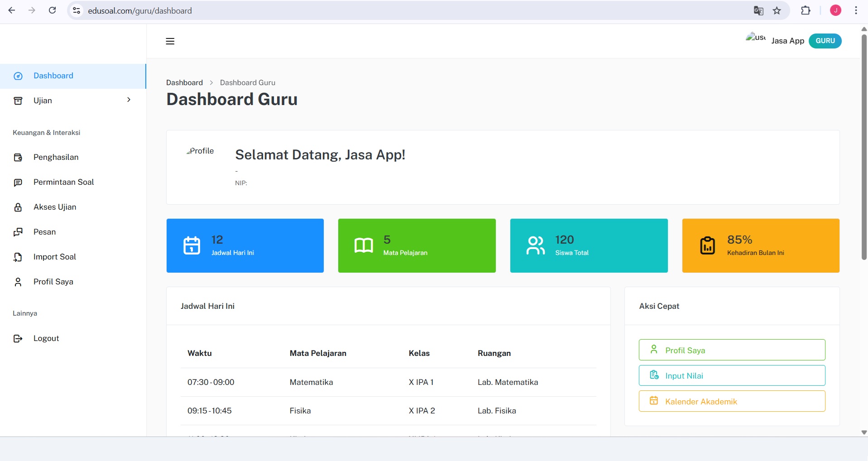Open Penghasilan via its wallet icon

click(x=18, y=157)
